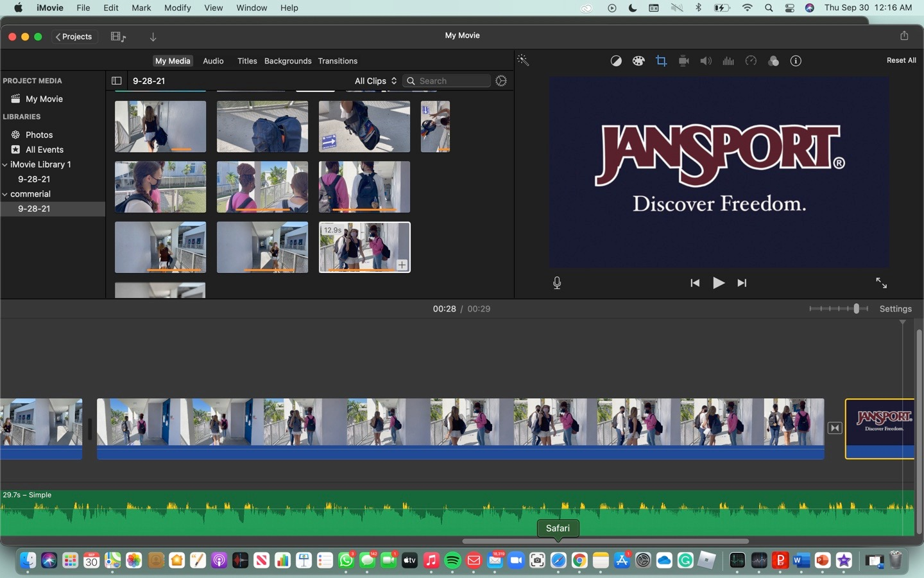
Task: Launch Finder from the Dock
Action: click(x=28, y=561)
